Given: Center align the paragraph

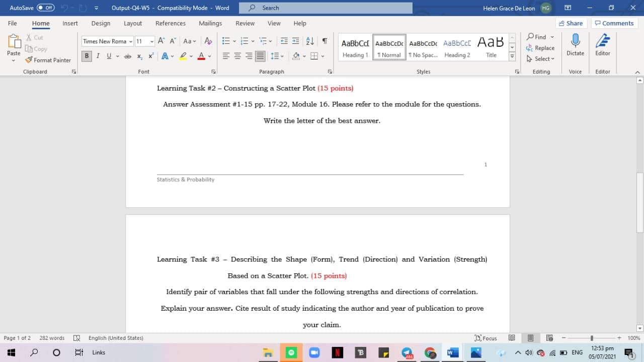Looking at the screenshot, I should 237,56.
